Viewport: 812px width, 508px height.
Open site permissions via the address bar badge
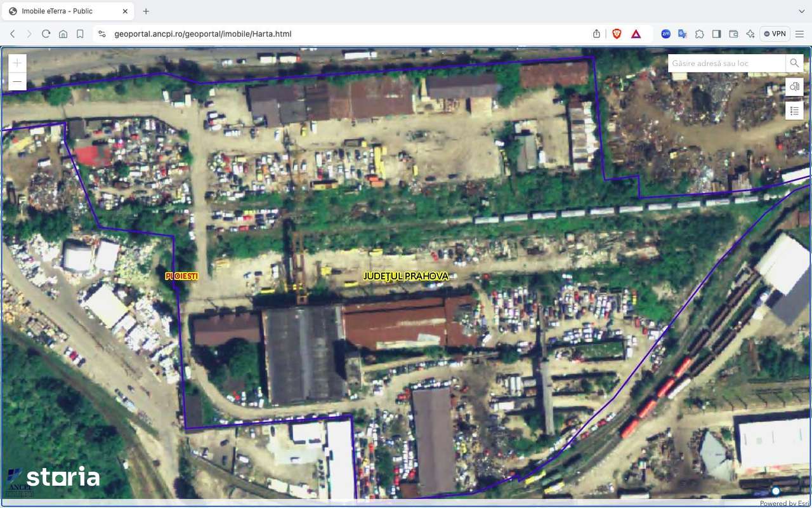(x=102, y=34)
